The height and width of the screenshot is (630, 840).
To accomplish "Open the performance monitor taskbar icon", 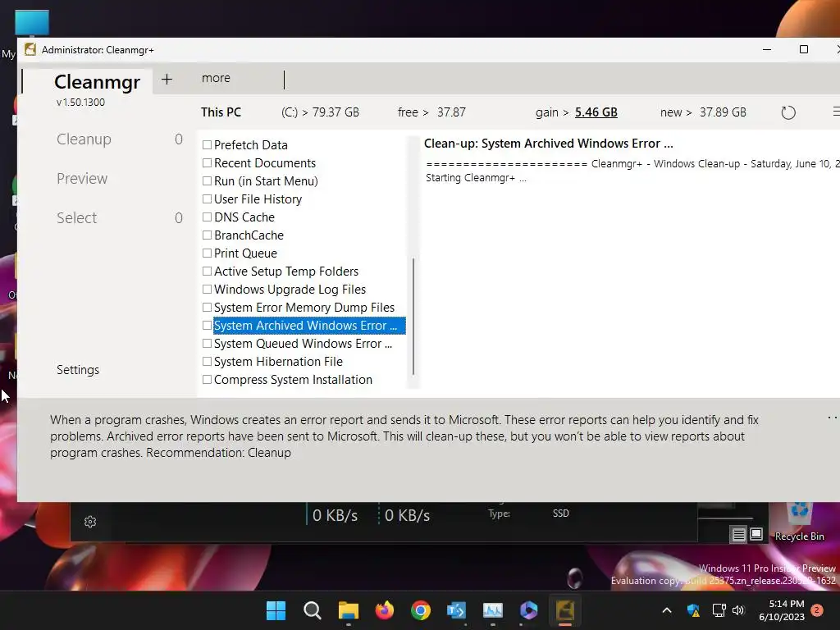I will click(493, 610).
